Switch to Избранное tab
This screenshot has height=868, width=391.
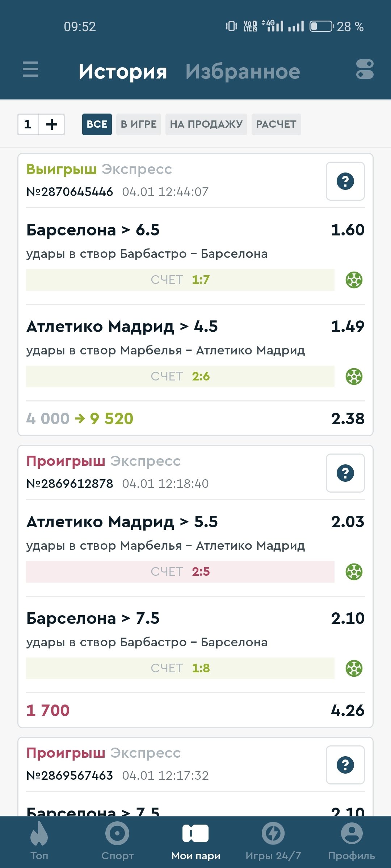pos(243,72)
